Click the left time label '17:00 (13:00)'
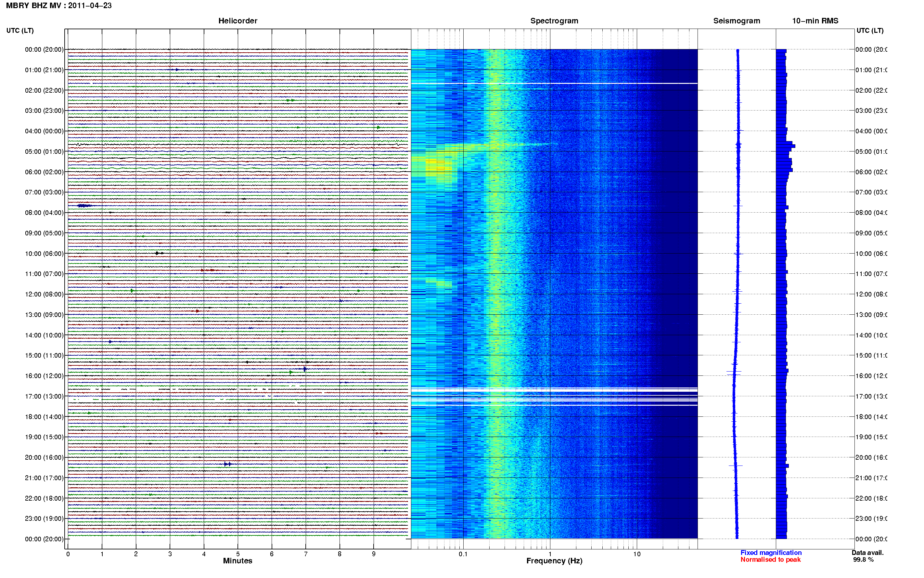 pyautogui.click(x=44, y=396)
